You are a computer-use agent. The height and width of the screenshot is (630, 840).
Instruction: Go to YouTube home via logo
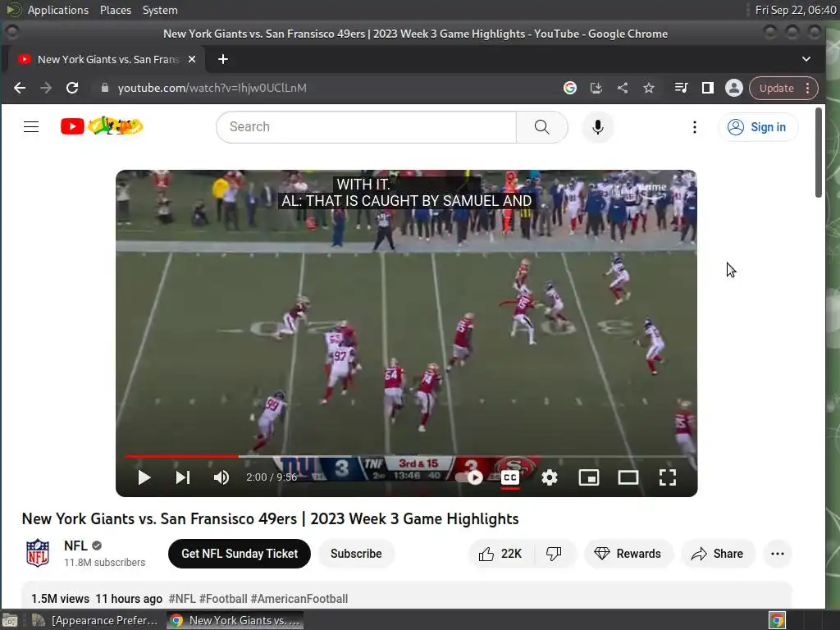tap(102, 126)
